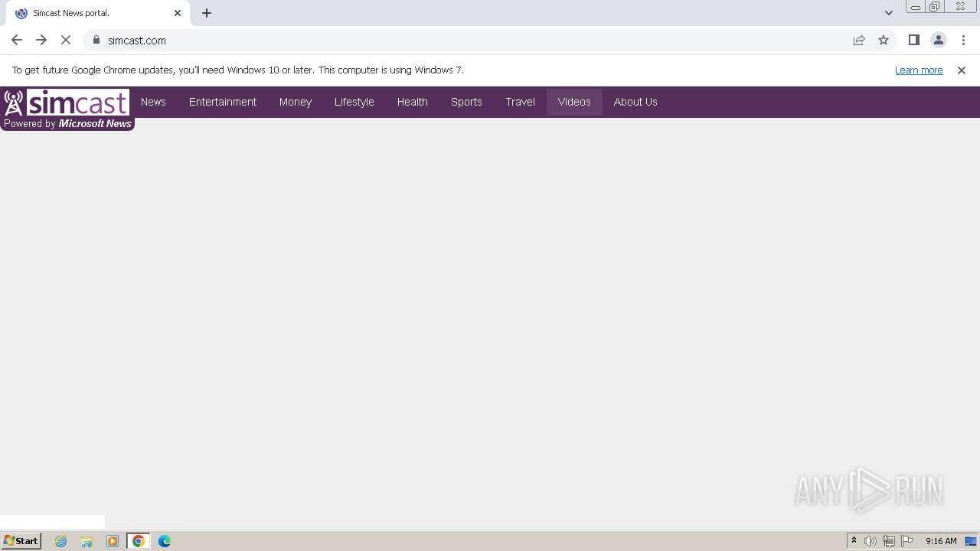
Task: Switch to Chrome in the taskbar
Action: 139,541
